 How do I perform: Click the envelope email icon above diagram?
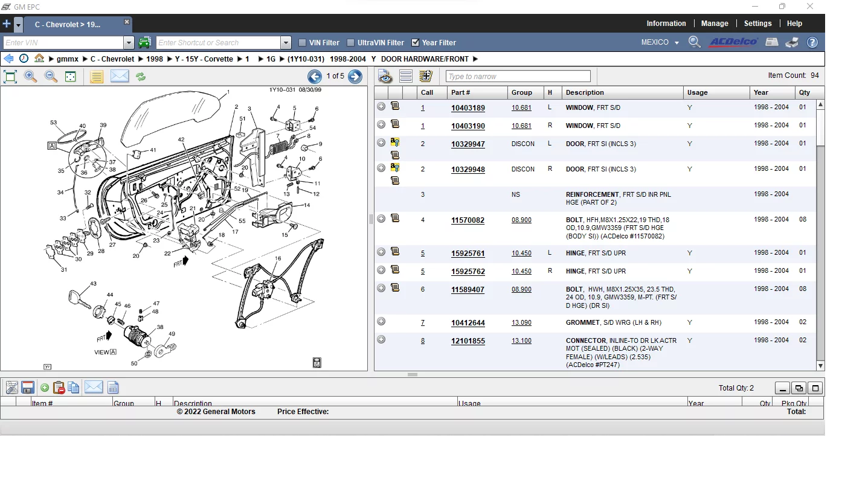[x=120, y=77]
